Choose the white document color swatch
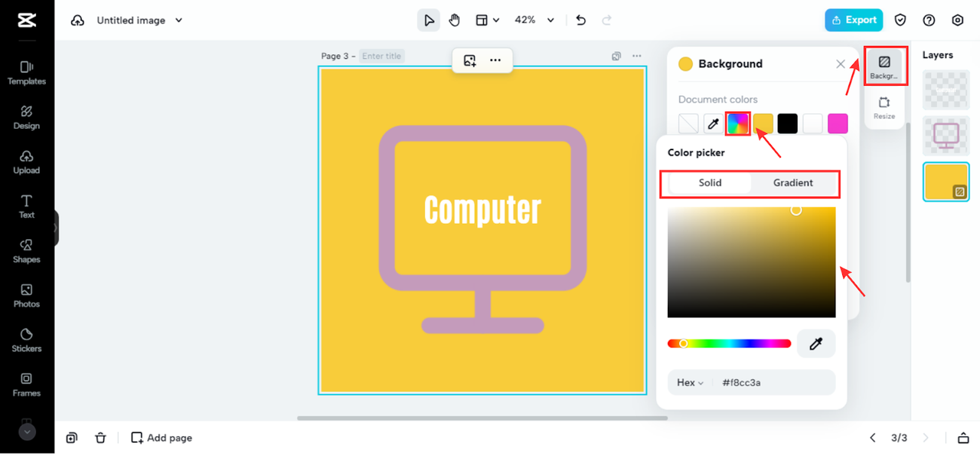This screenshot has height=456, width=980. (x=813, y=123)
